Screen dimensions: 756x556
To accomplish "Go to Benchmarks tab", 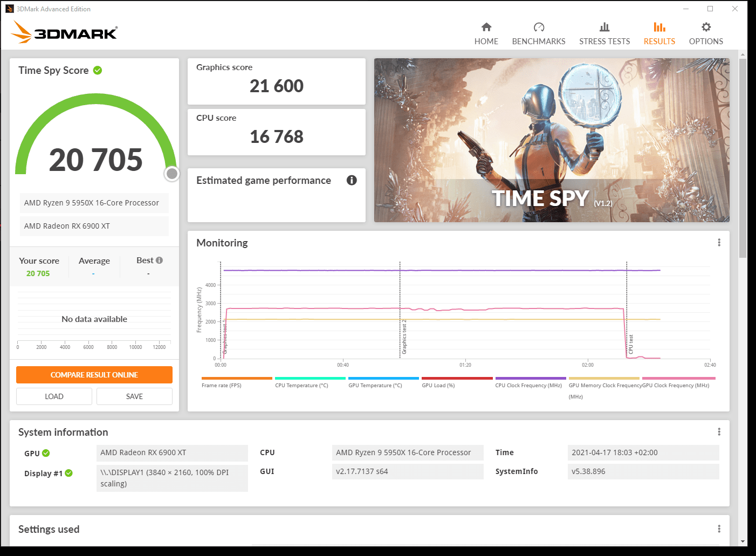I will point(539,33).
